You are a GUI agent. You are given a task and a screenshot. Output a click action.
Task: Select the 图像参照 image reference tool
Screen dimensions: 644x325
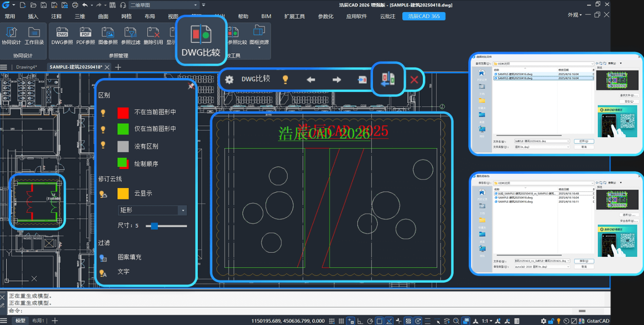pyautogui.click(x=108, y=36)
